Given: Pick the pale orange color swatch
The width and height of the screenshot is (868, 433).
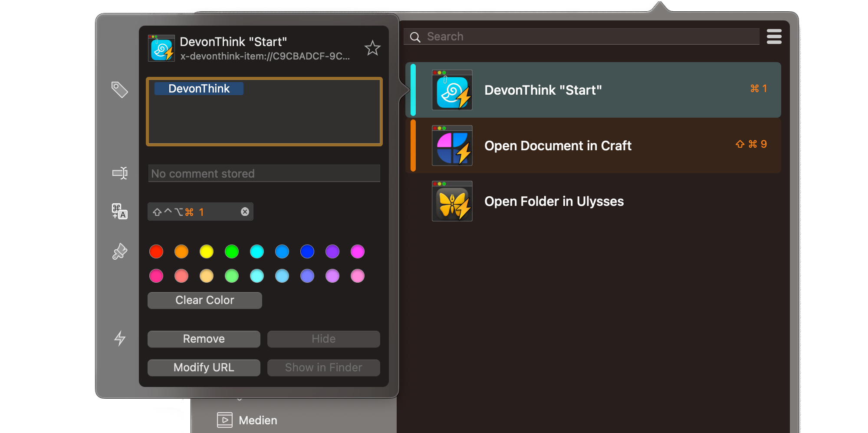Looking at the screenshot, I should [207, 276].
